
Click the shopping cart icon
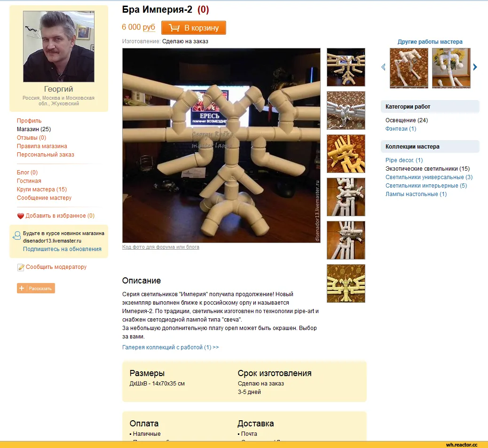[174, 28]
